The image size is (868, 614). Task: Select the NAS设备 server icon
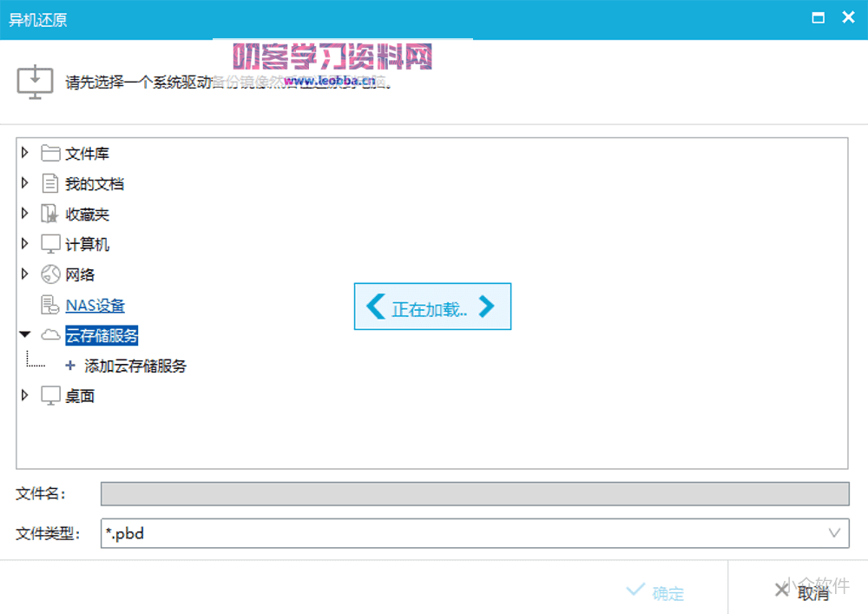(49, 305)
